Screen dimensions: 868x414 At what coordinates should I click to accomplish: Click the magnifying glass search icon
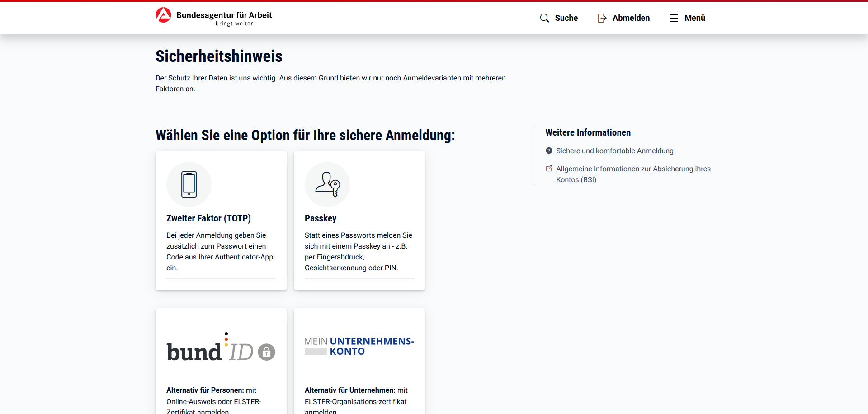(x=544, y=18)
